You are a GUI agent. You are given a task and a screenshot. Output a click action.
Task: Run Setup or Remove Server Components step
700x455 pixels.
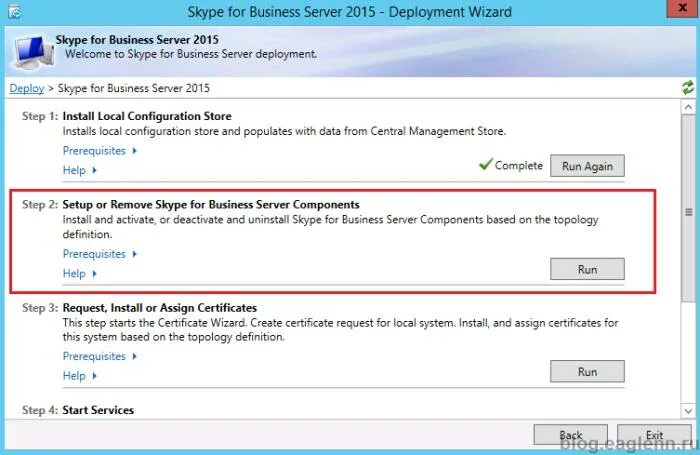(587, 269)
